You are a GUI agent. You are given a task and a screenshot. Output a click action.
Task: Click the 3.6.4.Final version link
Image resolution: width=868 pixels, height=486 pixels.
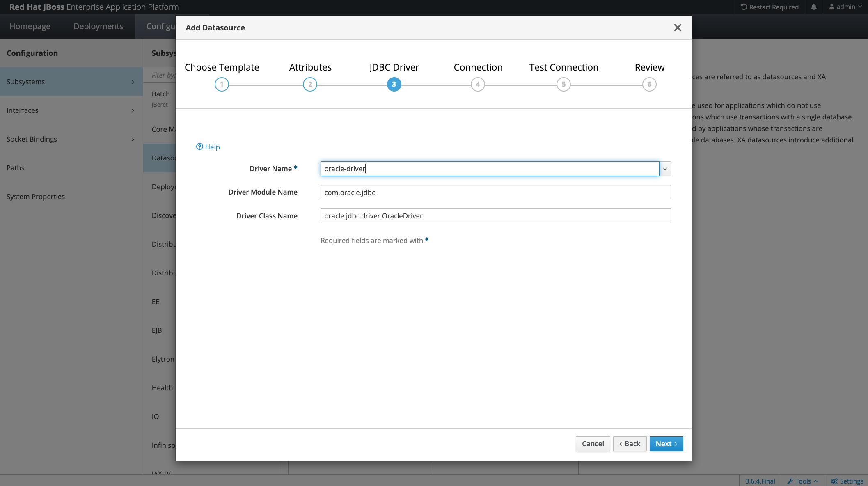[x=760, y=481]
